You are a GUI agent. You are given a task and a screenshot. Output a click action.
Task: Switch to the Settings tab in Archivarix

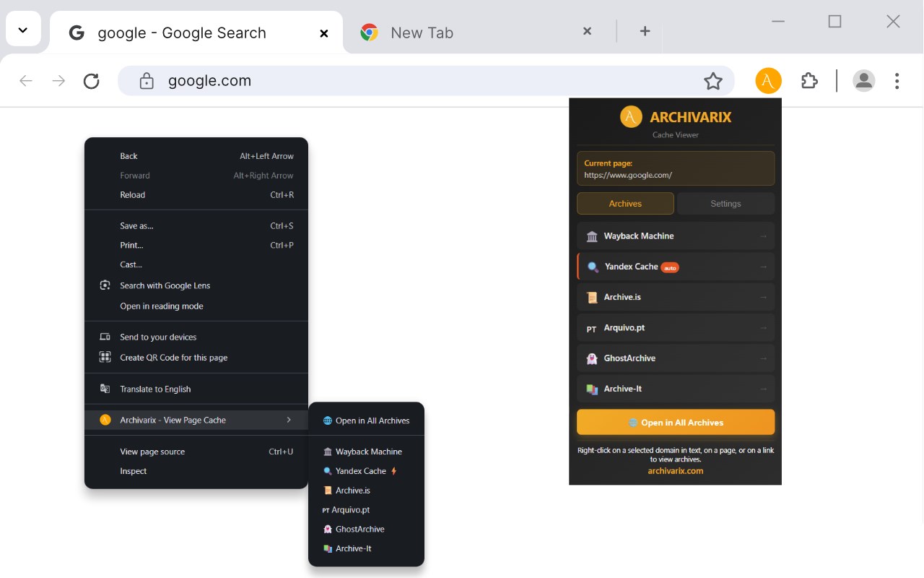(725, 204)
